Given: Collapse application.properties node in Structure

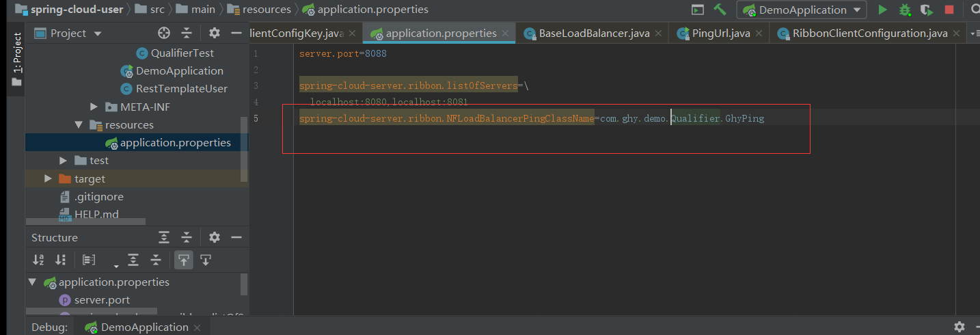Looking at the screenshot, I should 33,282.
